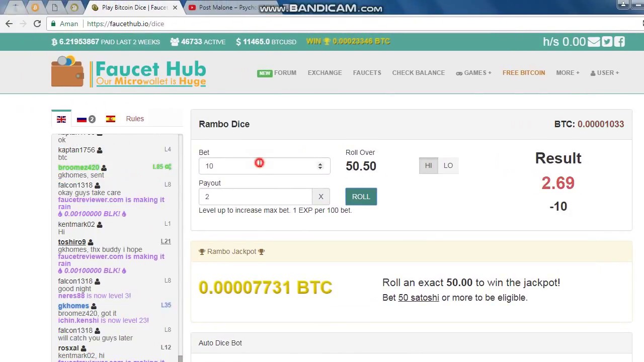
Task: Click the trophy icon right of Rambo Jackpot
Action: click(x=261, y=251)
